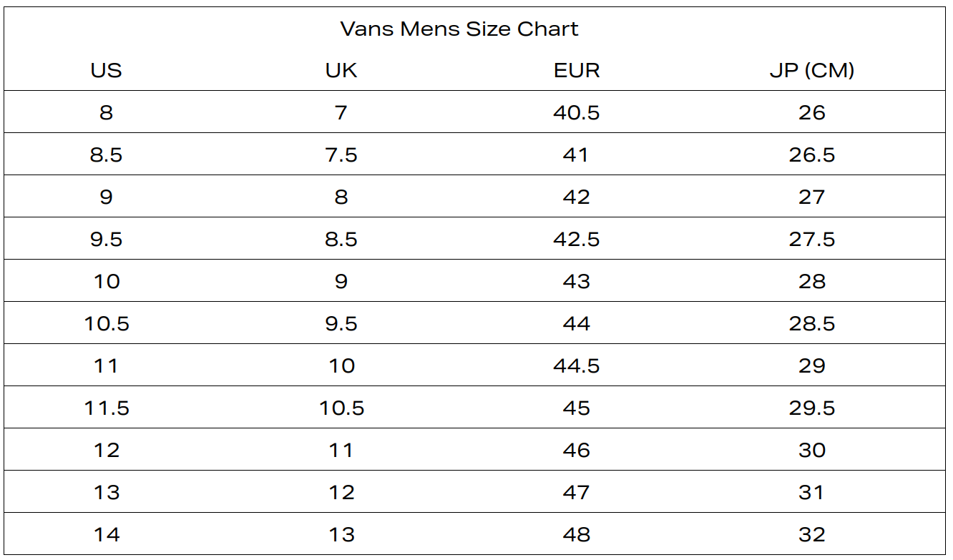
Task: Click the Vans Mens Size Chart title
Action: point(459,29)
